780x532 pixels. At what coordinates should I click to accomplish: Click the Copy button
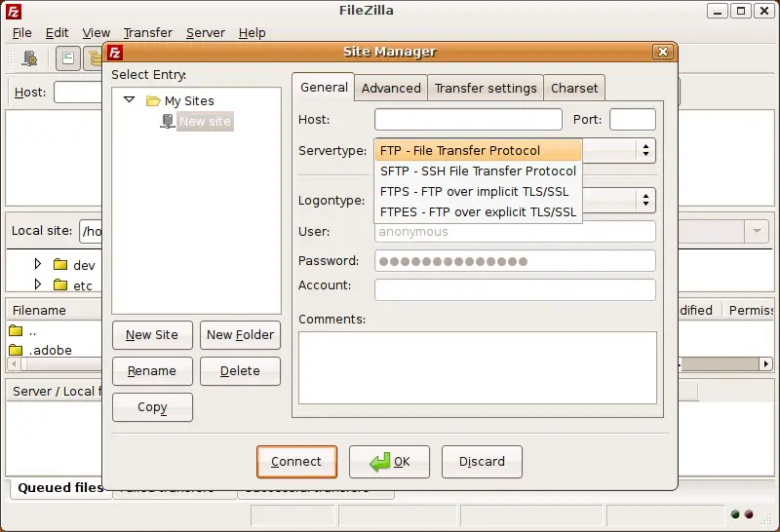point(152,407)
